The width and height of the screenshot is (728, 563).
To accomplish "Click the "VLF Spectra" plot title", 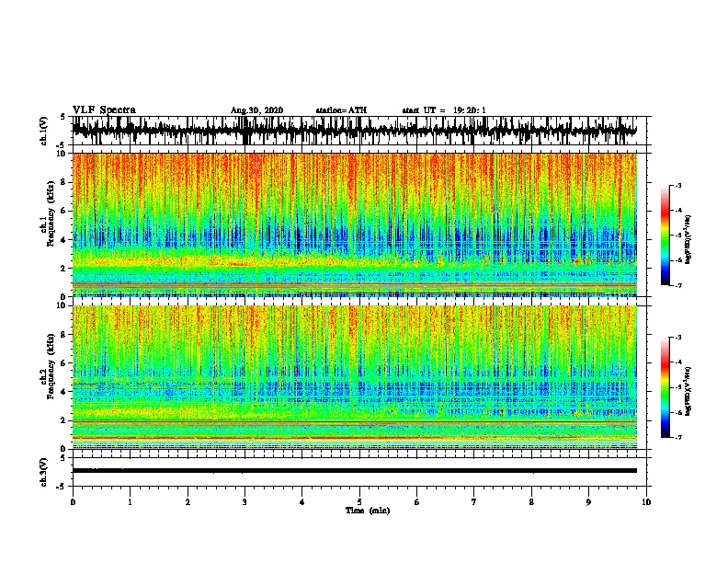I will [104, 110].
